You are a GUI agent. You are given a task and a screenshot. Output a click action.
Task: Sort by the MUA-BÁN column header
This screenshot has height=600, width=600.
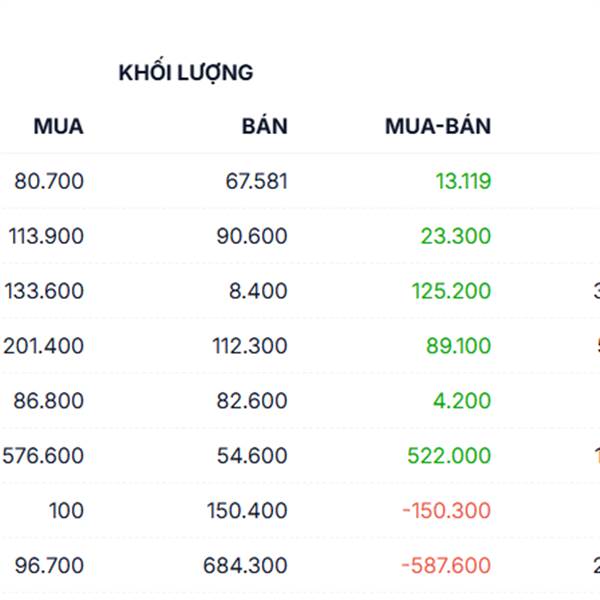pos(438,125)
